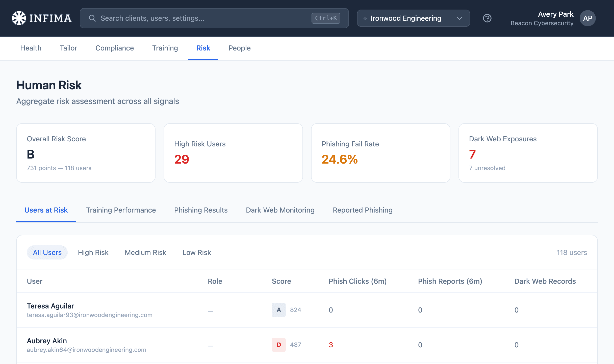Click the Human Risk page heading
Viewport: 614px width, 364px height.
(x=49, y=85)
